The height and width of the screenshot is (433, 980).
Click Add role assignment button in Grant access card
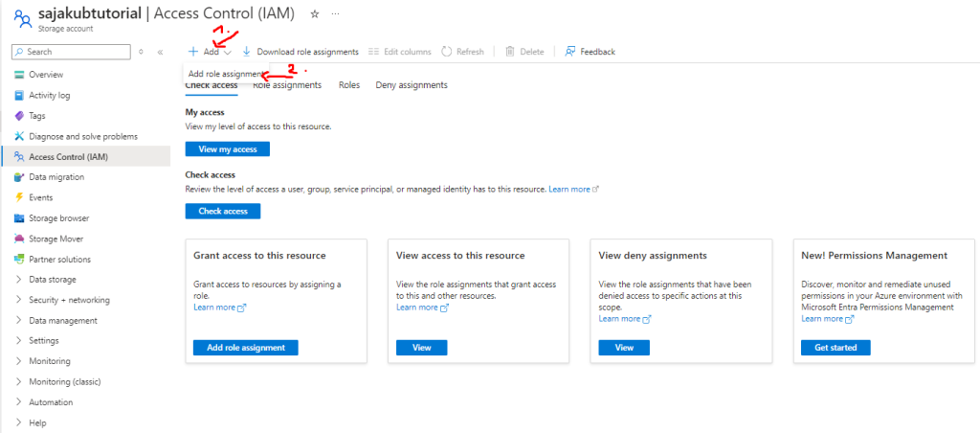pos(246,348)
